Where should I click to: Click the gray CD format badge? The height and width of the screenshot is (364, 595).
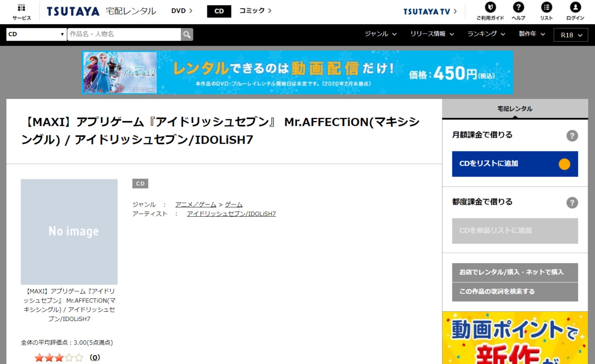tap(140, 184)
